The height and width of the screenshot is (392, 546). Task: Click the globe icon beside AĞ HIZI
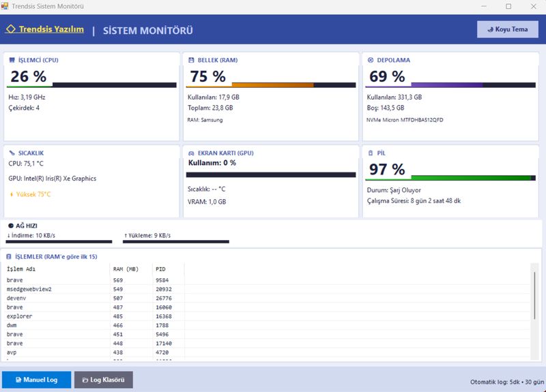point(11,226)
